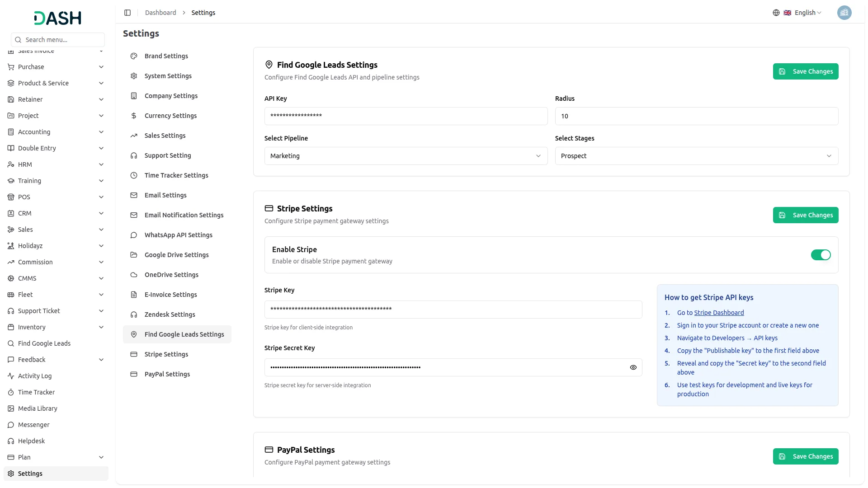
Task: Open the Stripe Dashboard link
Action: (719, 313)
